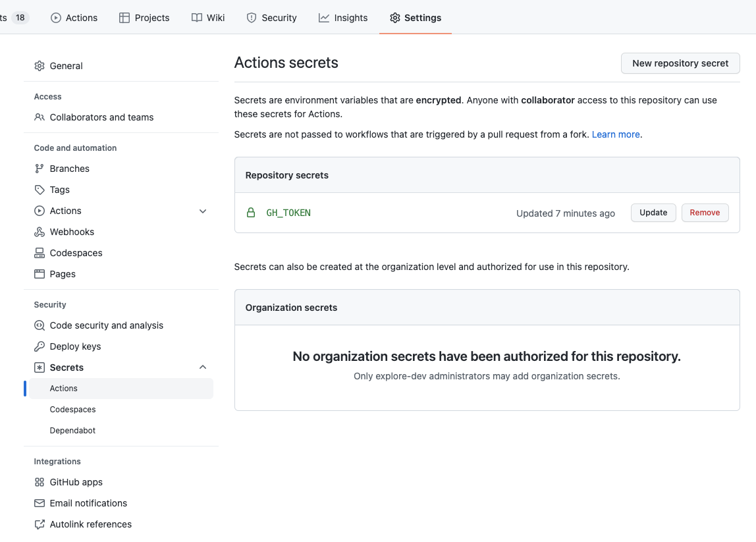Switch to the Projects tab
The image size is (756, 542).
[145, 18]
